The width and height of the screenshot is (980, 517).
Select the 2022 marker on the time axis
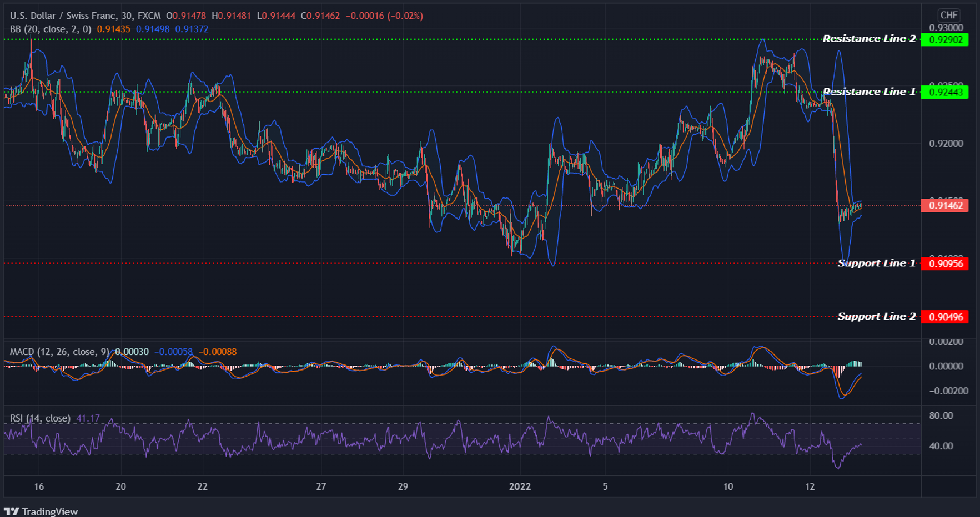(x=520, y=488)
